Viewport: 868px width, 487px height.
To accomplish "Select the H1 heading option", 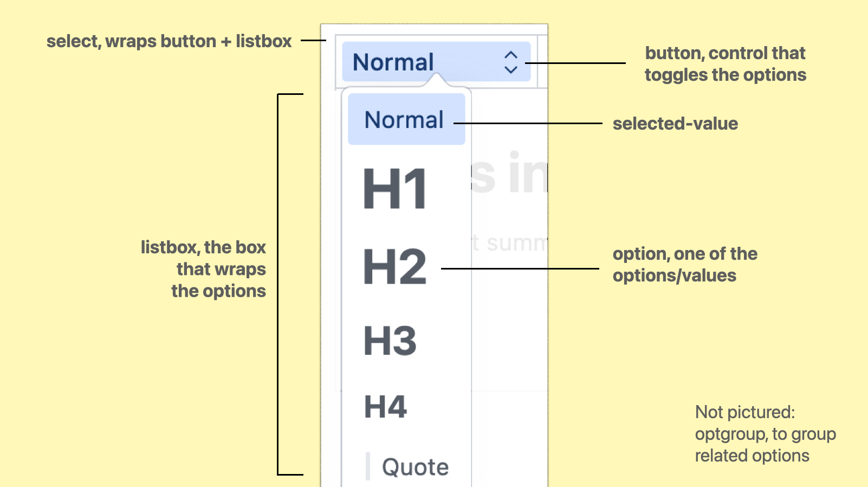I will (395, 189).
